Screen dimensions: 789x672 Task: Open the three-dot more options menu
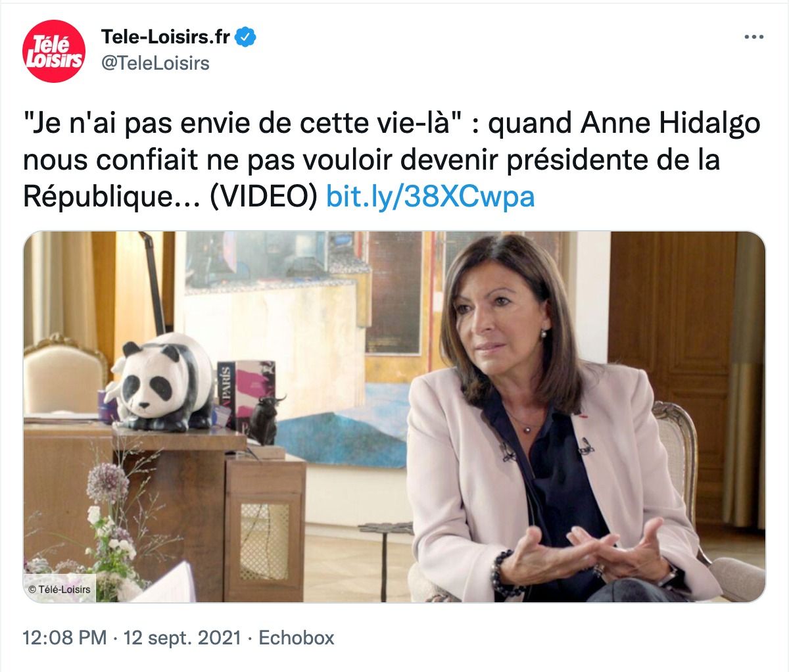(x=753, y=37)
